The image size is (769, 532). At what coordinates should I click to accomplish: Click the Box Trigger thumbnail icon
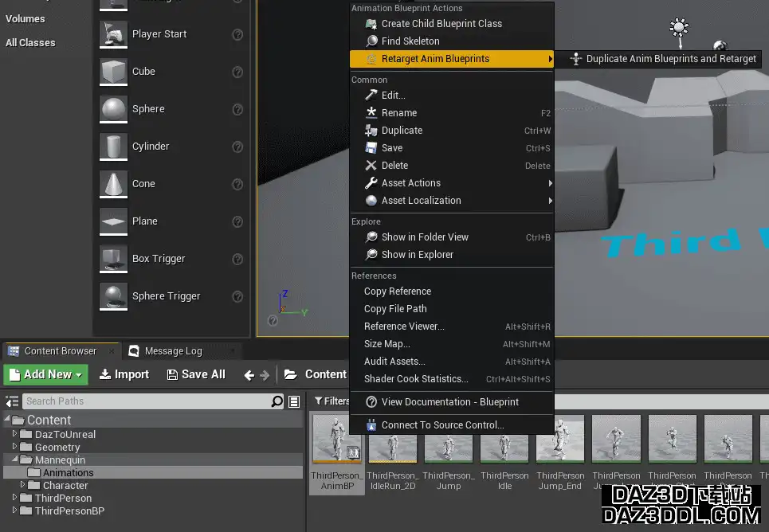[113, 259]
